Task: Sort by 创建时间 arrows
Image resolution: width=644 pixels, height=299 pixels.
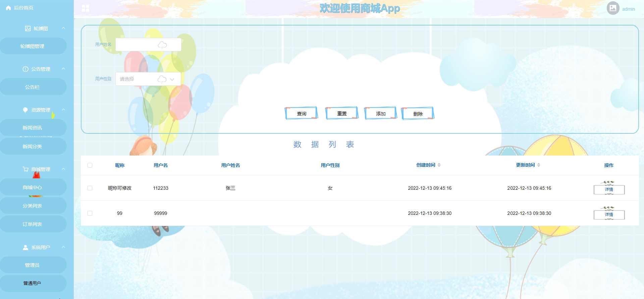Action: [x=439, y=165]
